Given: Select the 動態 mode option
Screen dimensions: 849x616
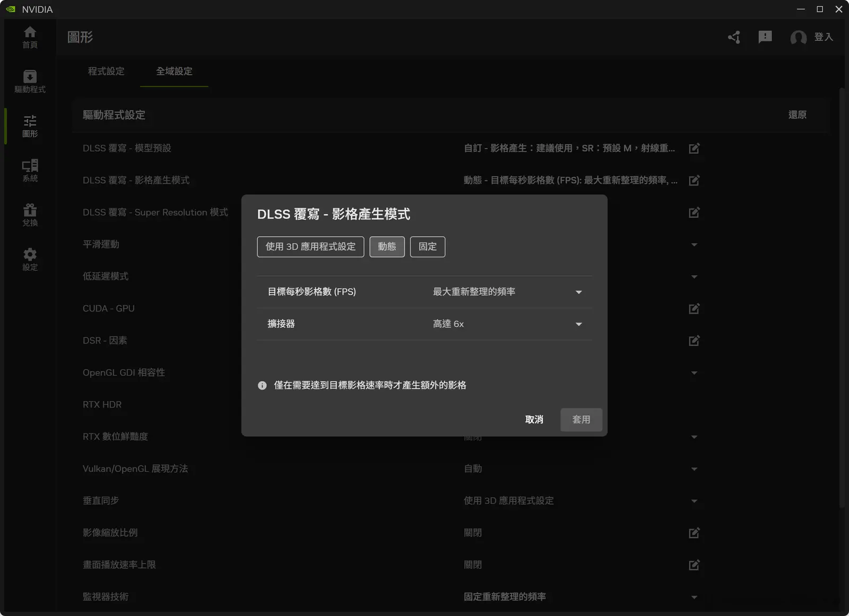Looking at the screenshot, I should [387, 247].
